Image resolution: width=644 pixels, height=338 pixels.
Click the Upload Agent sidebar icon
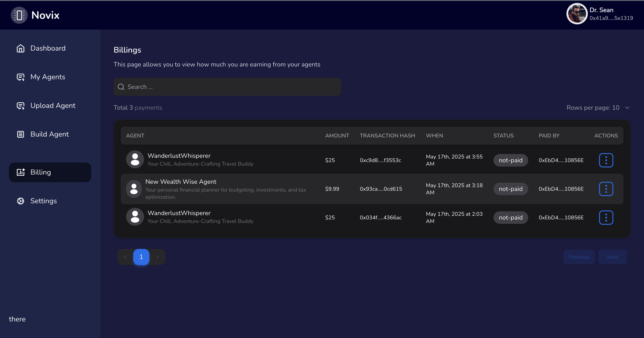coord(21,106)
